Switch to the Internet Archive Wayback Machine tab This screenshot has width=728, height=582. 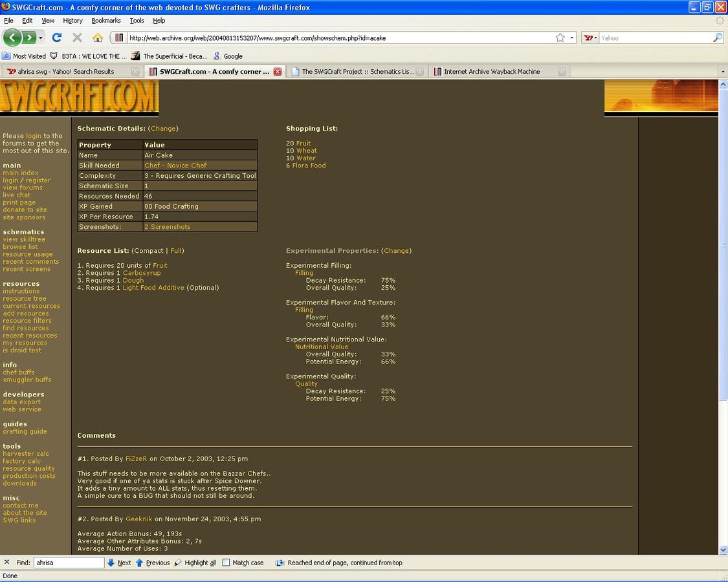492,72
